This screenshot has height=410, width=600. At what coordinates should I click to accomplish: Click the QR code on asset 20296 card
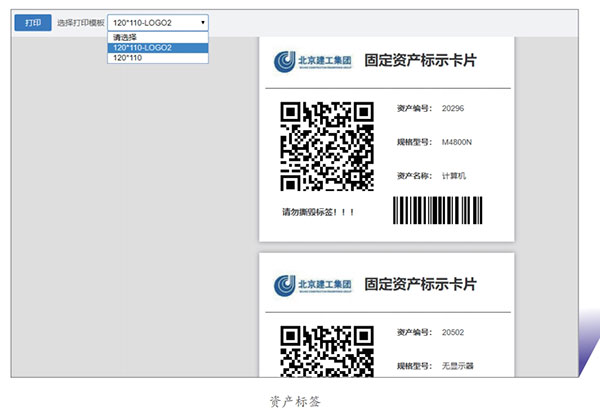(x=327, y=146)
